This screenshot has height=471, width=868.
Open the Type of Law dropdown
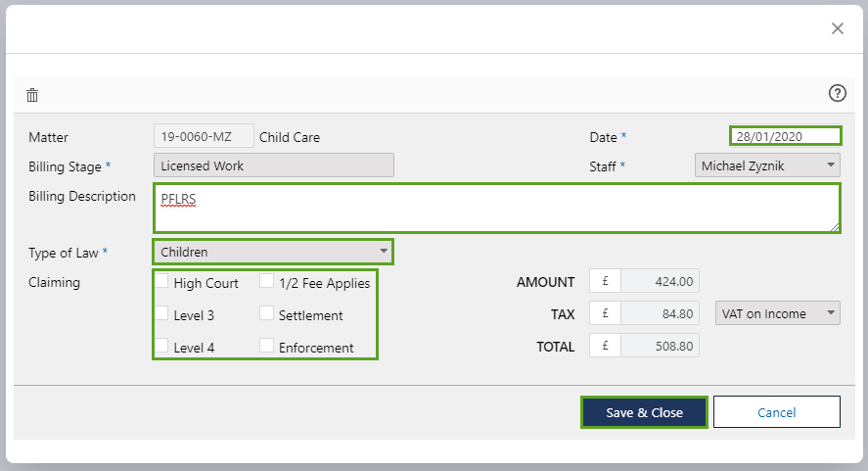273,252
